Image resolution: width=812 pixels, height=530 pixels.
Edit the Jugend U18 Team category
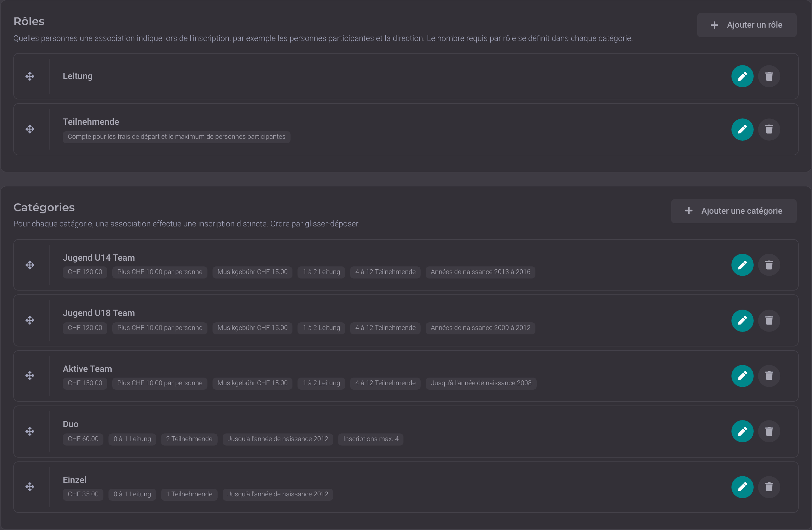[742, 320]
